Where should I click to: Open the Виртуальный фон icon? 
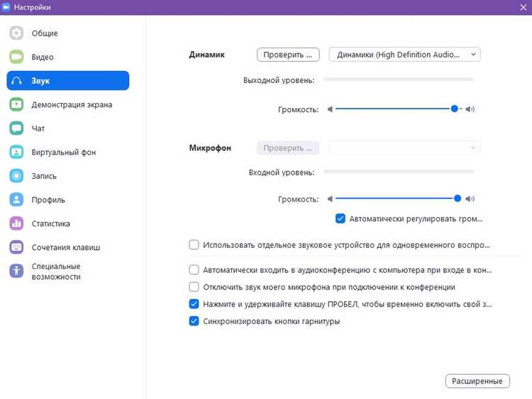point(16,152)
